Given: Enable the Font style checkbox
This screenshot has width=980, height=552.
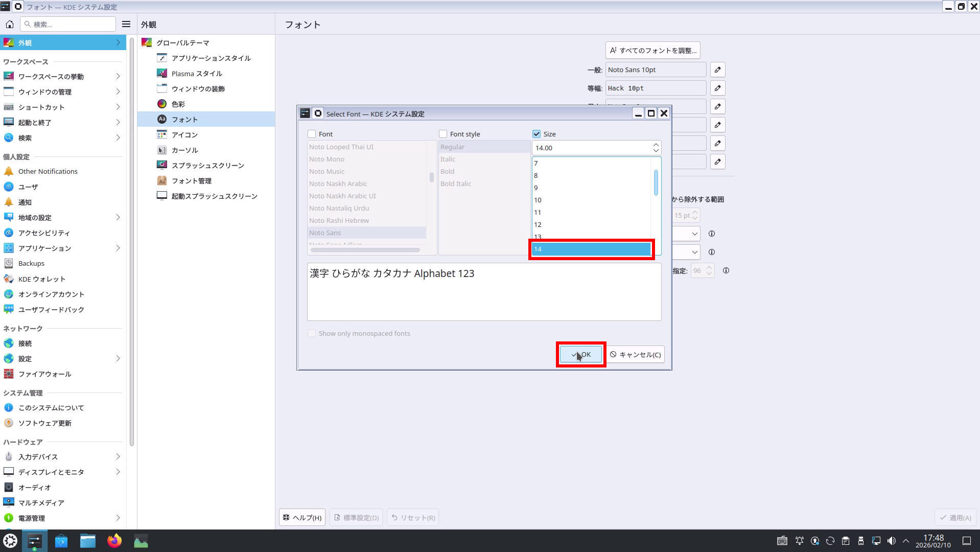Looking at the screenshot, I should [443, 134].
